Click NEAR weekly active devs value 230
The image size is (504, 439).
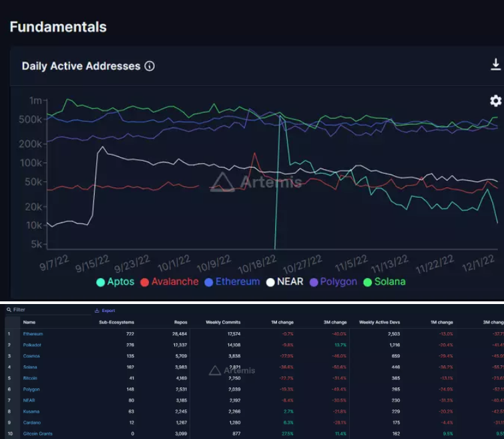tap(396, 400)
